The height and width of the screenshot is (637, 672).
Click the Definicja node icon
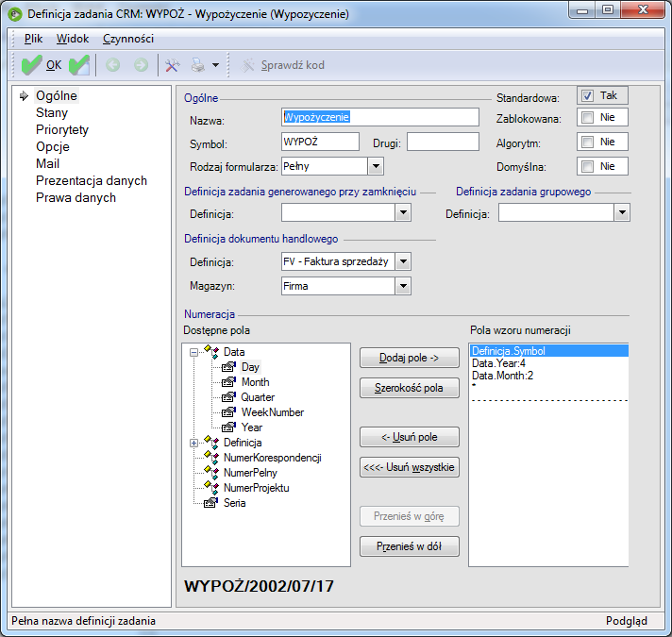click(x=212, y=443)
